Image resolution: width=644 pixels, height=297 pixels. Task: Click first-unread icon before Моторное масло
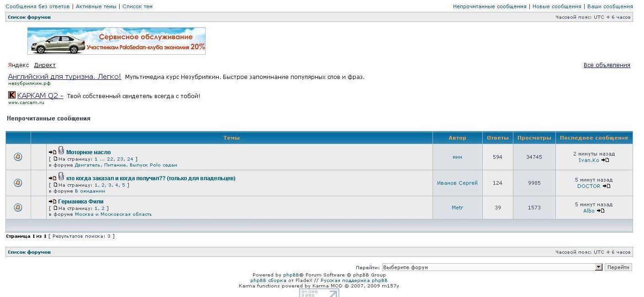click(53, 152)
